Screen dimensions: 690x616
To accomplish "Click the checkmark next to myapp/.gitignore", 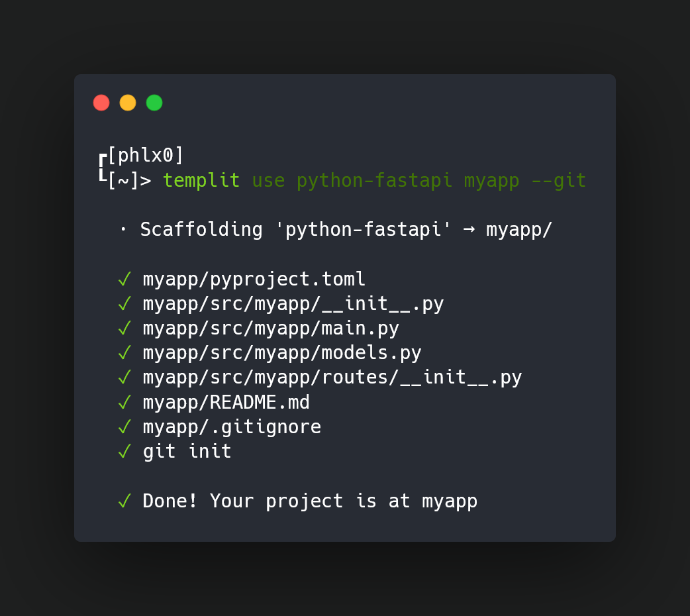I will tap(124, 427).
